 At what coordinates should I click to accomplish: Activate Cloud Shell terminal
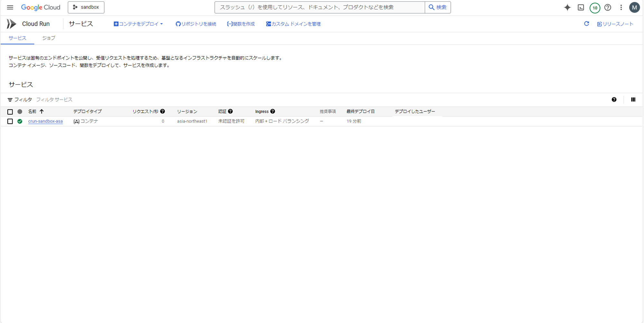pos(581,7)
